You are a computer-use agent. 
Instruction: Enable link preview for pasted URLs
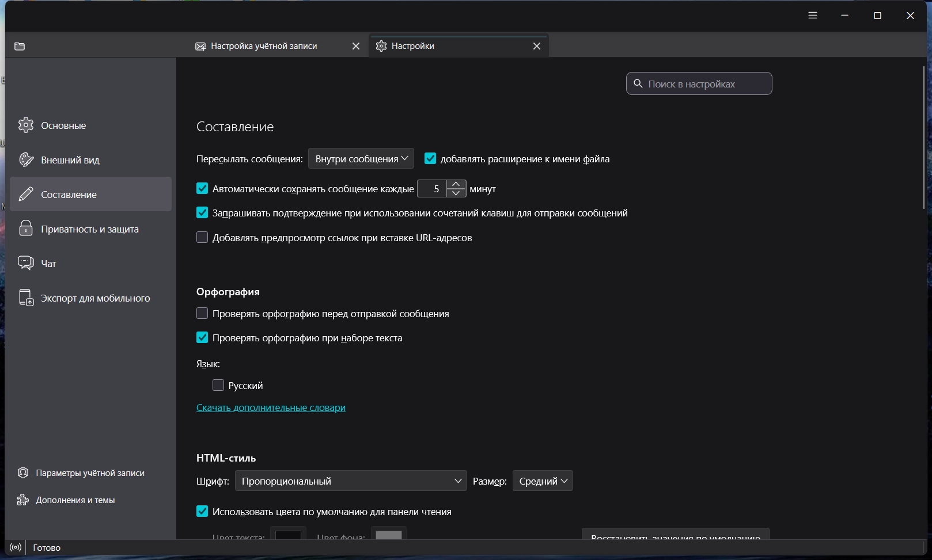(x=202, y=237)
